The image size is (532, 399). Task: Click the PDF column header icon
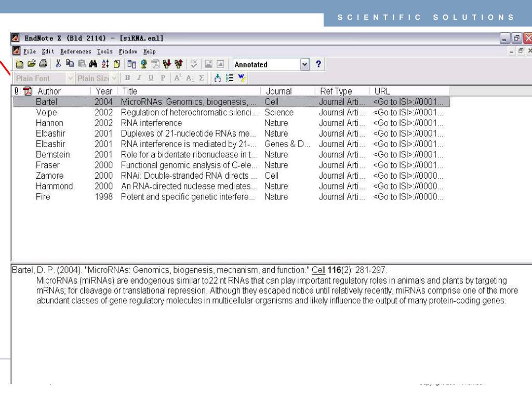coord(28,91)
